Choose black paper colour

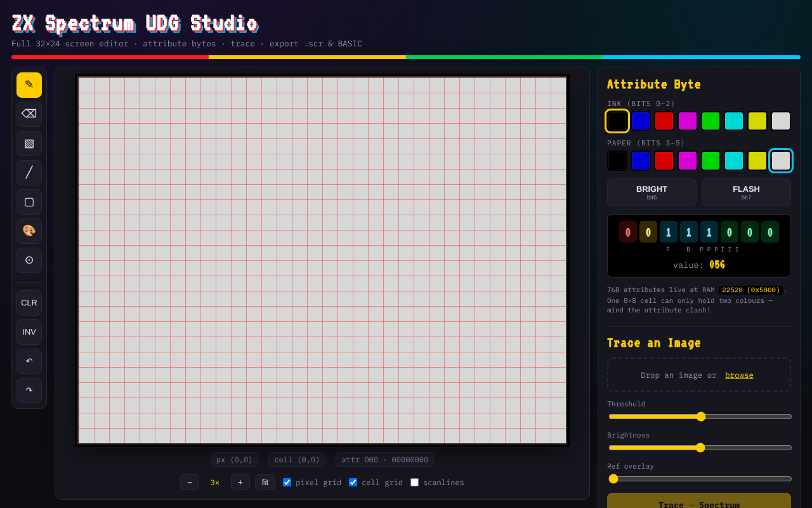pos(617,161)
